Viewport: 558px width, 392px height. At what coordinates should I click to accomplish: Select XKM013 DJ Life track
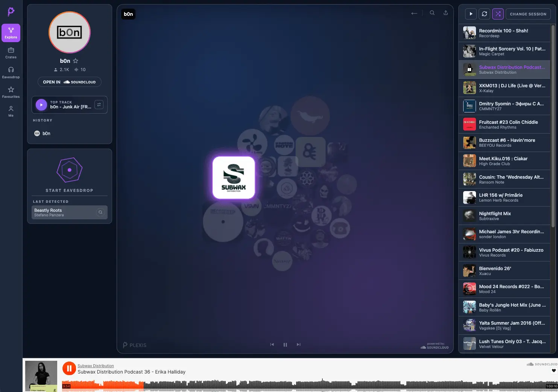pyautogui.click(x=504, y=88)
